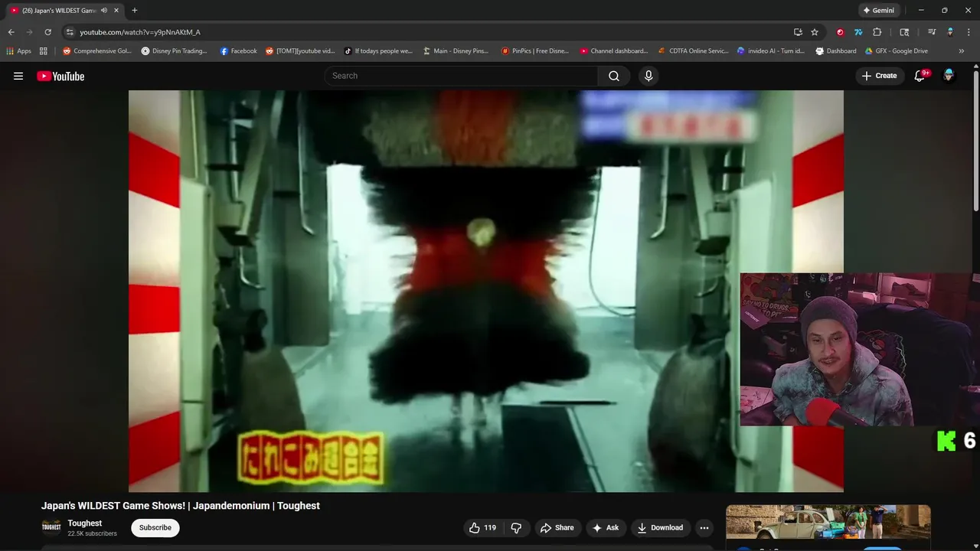Focus the YouTube Search field

pyautogui.click(x=462, y=76)
